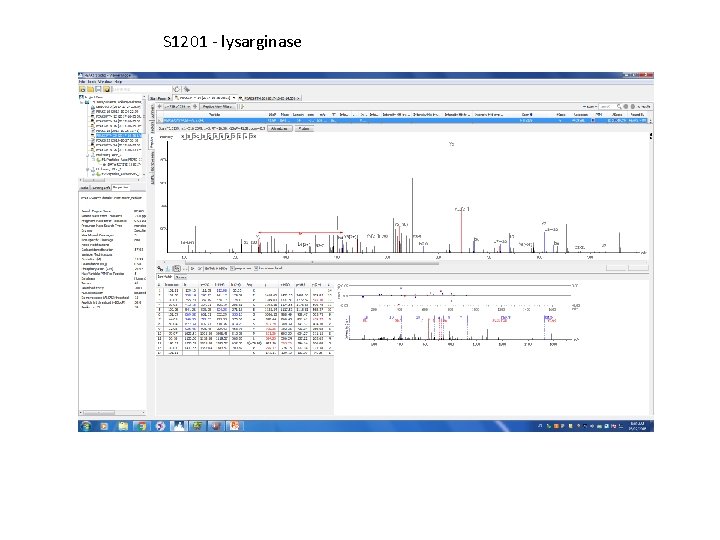720x540 pixels.
Task: Open the dropdown arrow on the second document tab
Action: tap(234, 98)
